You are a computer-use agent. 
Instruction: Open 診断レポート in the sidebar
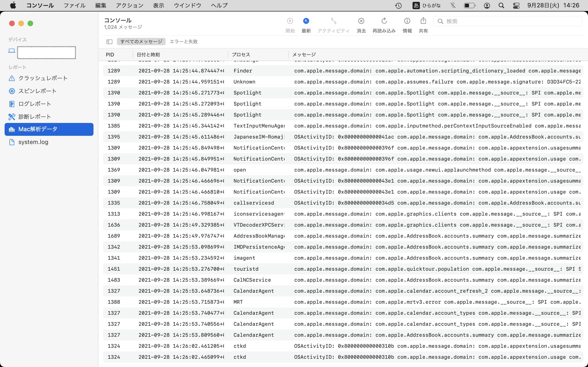click(x=35, y=117)
